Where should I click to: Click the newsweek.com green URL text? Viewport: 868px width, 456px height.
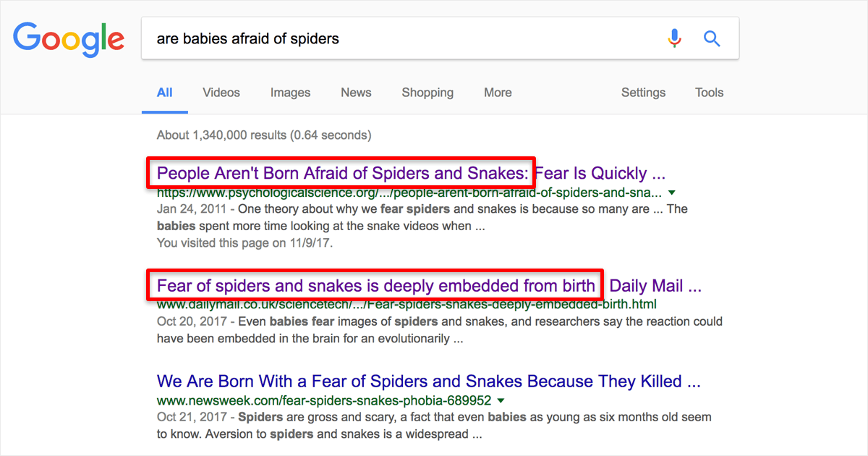(324, 400)
